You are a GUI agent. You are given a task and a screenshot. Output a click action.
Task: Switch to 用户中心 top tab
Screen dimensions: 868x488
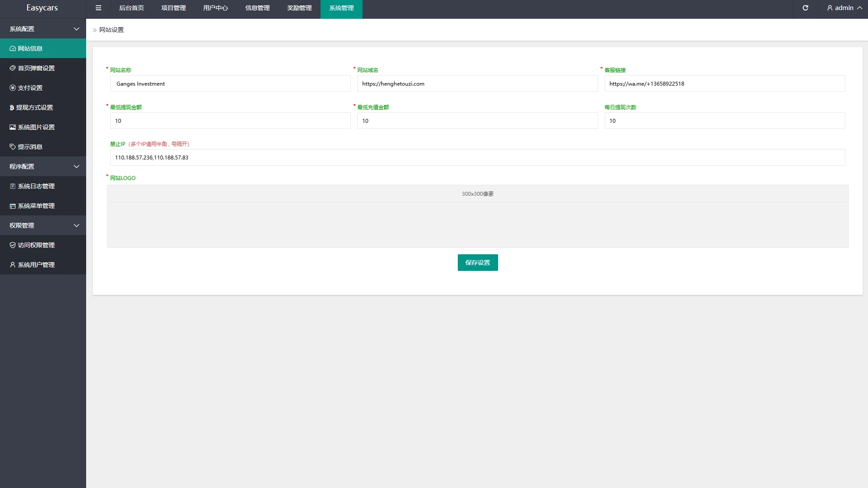pyautogui.click(x=215, y=8)
